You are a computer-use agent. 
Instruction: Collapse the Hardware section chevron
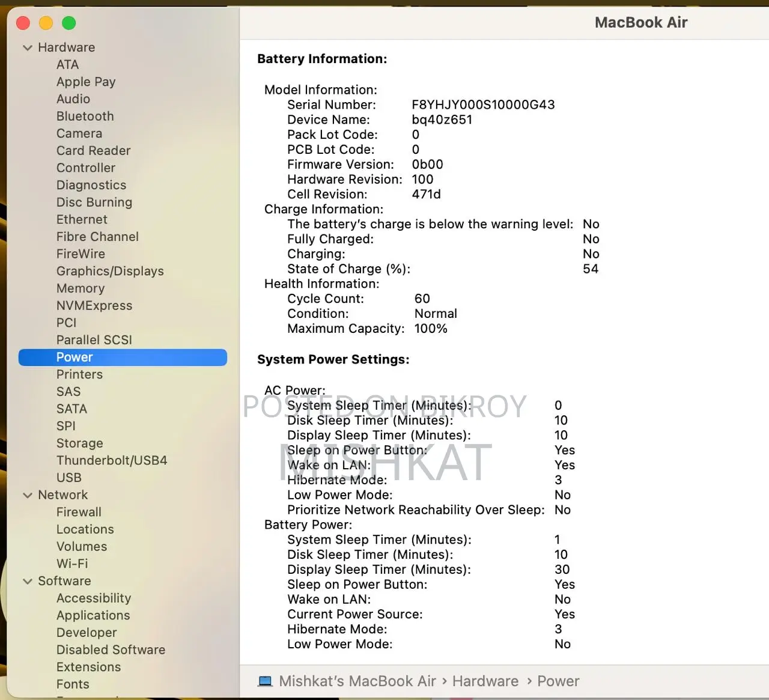pyautogui.click(x=28, y=47)
